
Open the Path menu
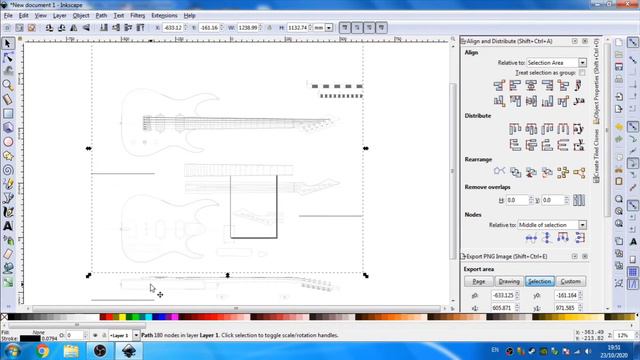[x=101, y=16]
